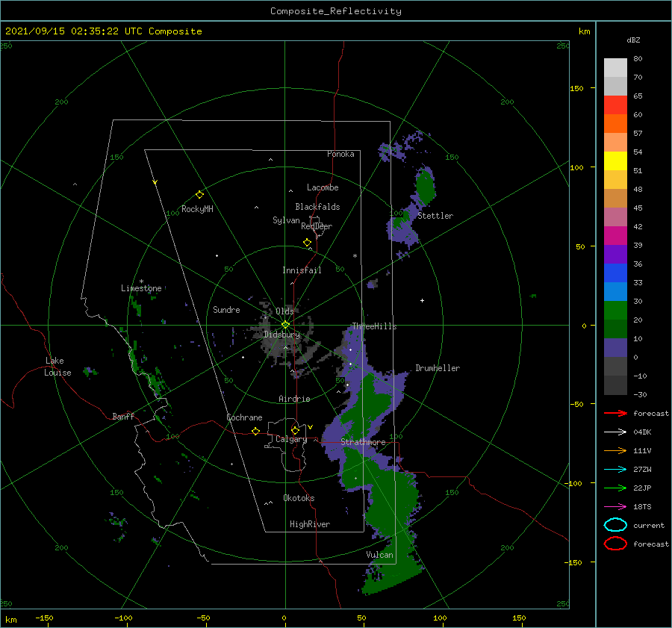Pick the slate-purple 0-10 dBZ swatch

[615, 348]
